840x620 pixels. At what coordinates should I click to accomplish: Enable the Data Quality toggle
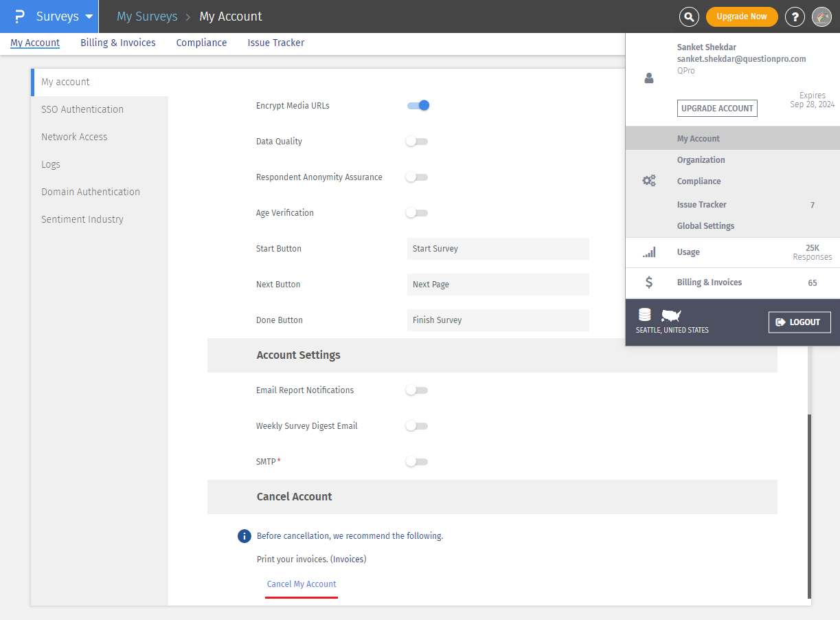point(416,141)
